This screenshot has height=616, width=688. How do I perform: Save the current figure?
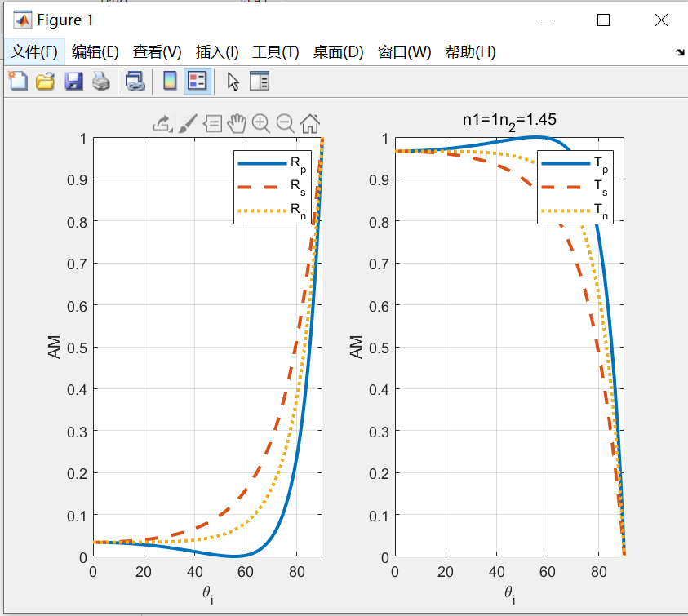point(73,81)
